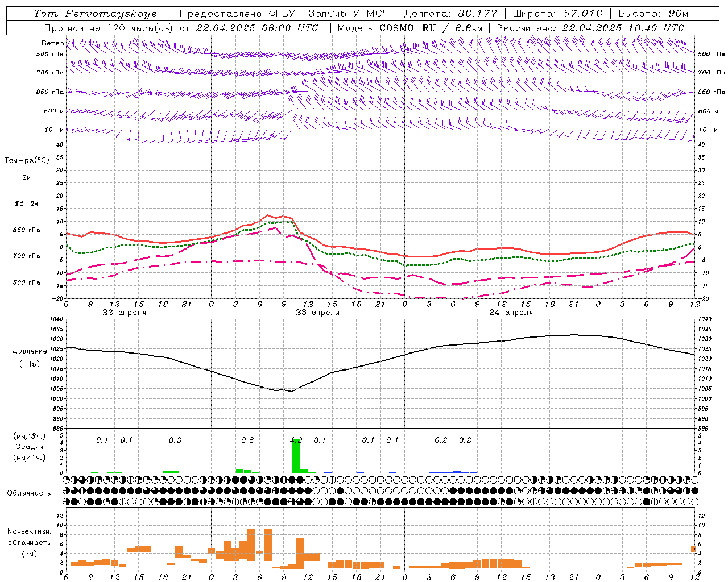
Task: Click the 'Прогноз на 120 часа(ов)' forecast text
Action: click(109, 28)
